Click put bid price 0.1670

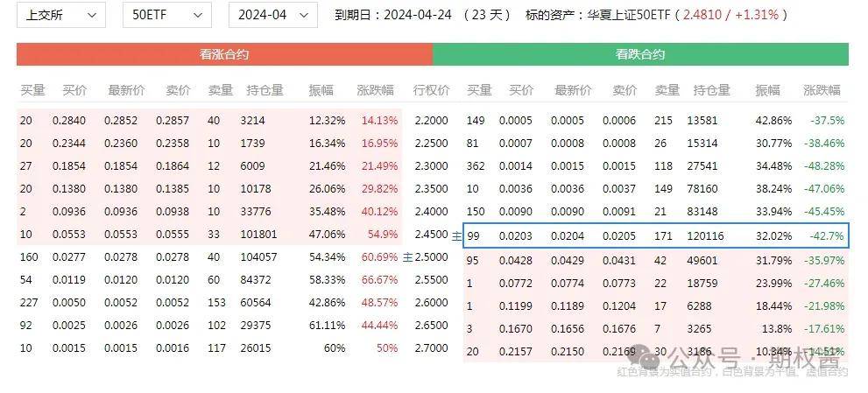coord(515,329)
